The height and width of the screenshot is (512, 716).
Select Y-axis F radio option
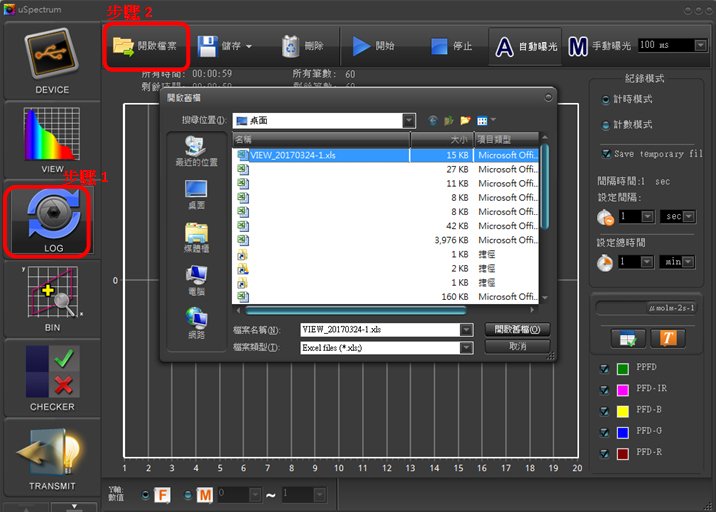[x=145, y=495]
